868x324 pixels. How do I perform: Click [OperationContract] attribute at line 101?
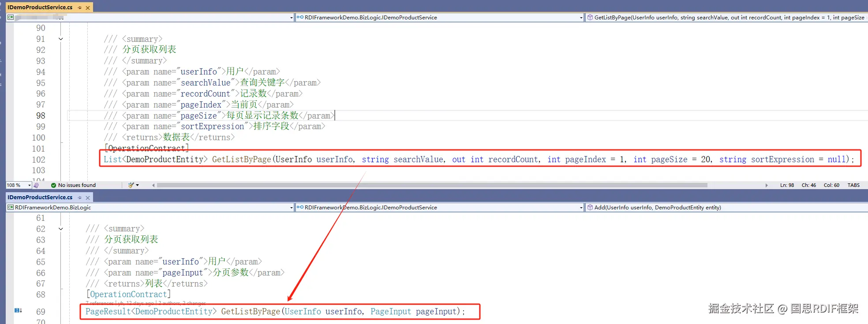click(x=146, y=149)
